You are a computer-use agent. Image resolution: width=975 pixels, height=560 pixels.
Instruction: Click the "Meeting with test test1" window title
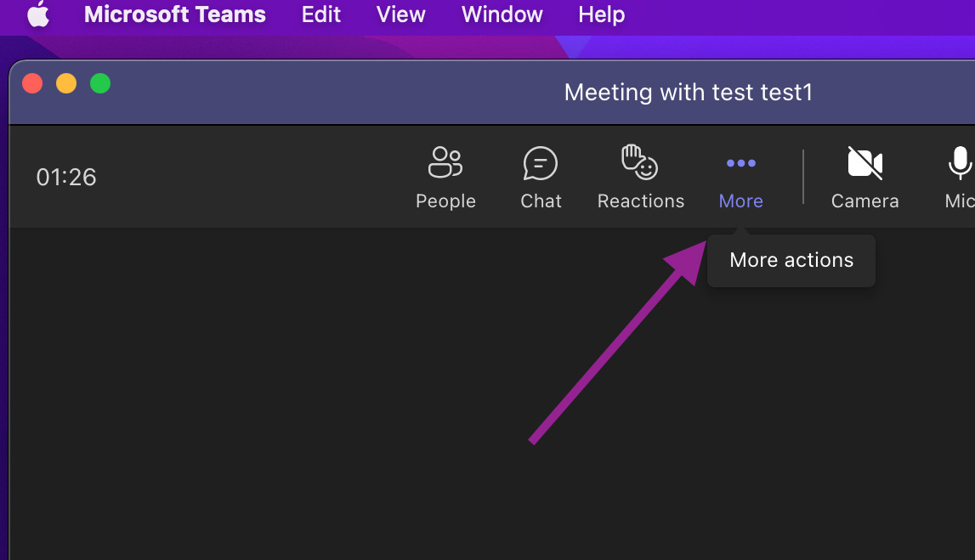click(688, 93)
